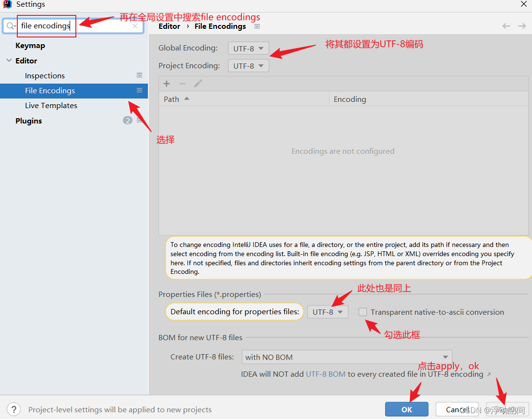Open the UTF-8 BOM link
The image size is (532, 419).
click(x=326, y=374)
